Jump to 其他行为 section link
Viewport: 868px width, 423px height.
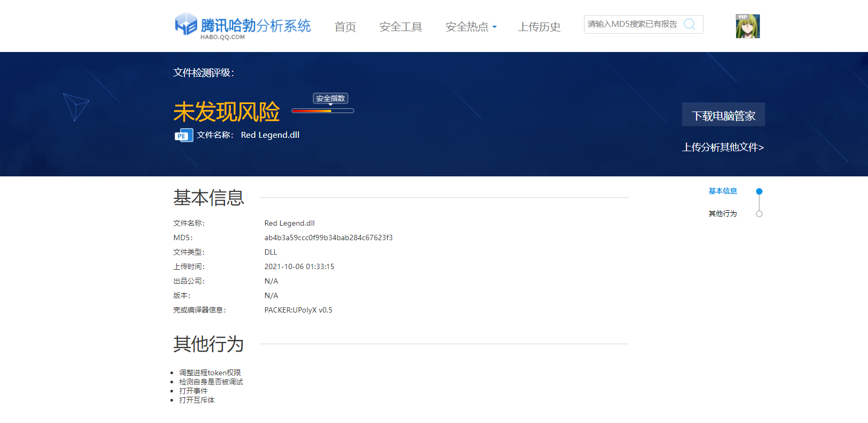(x=722, y=214)
